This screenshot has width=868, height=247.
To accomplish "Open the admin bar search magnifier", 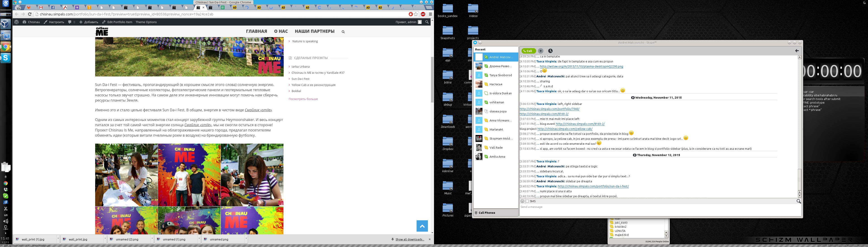I will click(x=427, y=22).
